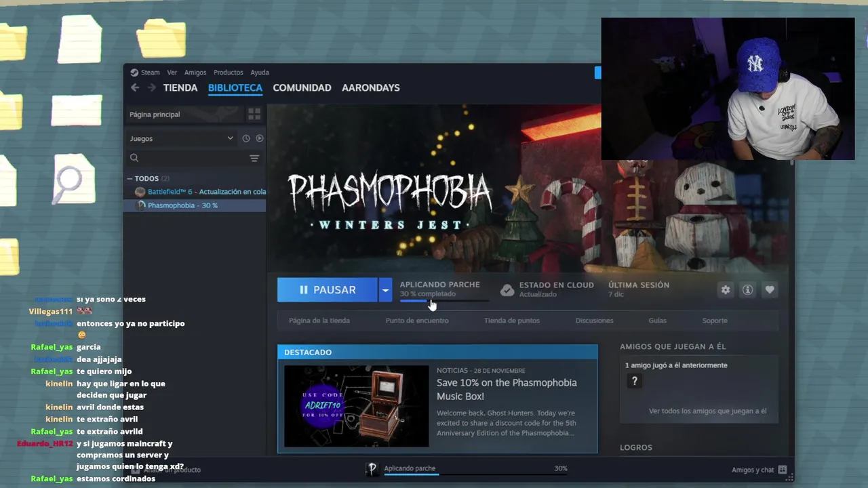Image resolution: width=868 pixels, height=488 pixels.
Task: Open Save 10% on Phasmophobia Music Box headline
Action: click(507, 389)
